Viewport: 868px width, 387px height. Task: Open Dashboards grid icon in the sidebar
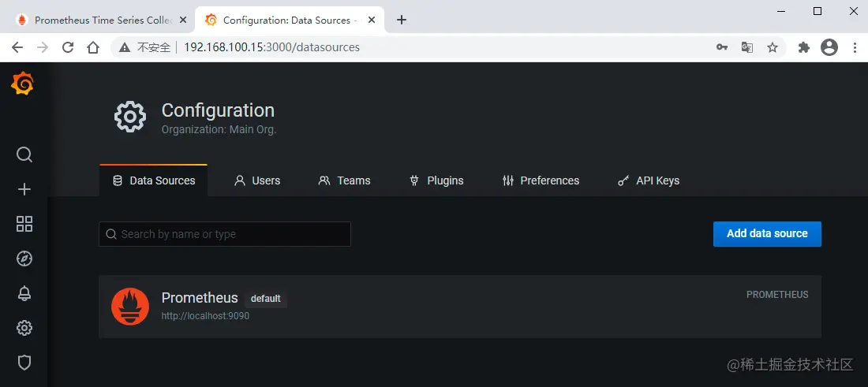24,224
